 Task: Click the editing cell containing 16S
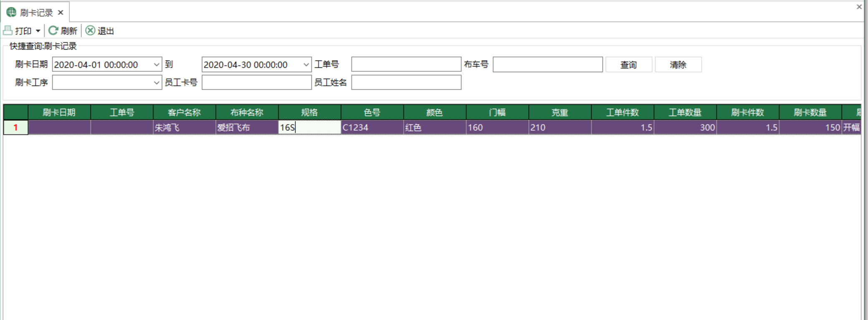[x=310, y=127]
